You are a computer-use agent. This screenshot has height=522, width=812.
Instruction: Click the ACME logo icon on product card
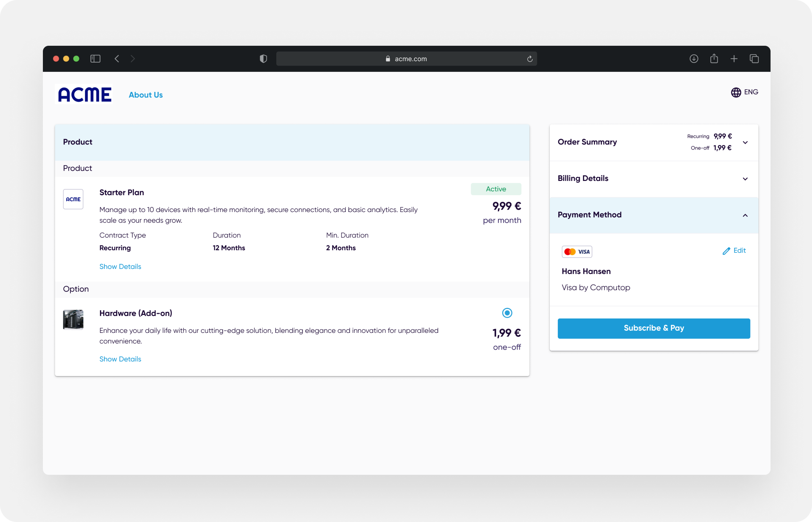[73, 199]
